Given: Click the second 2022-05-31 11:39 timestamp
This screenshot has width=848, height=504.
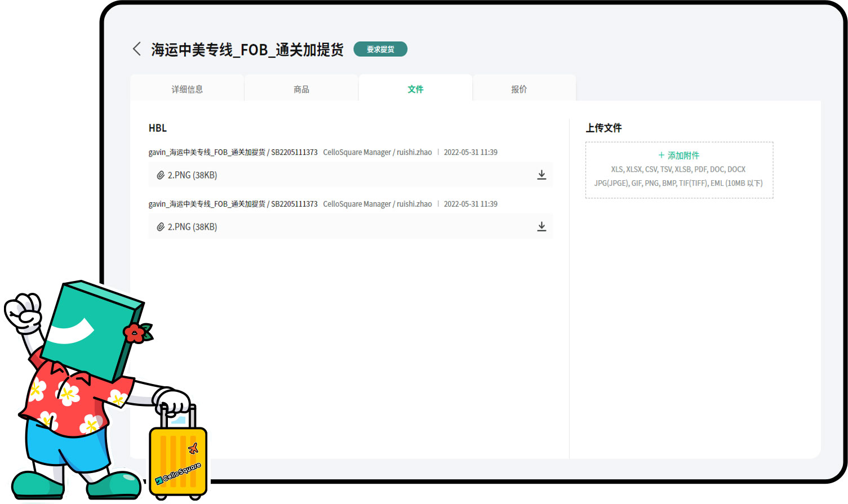Looking at the screenshot, I should [x=470, y=204].
